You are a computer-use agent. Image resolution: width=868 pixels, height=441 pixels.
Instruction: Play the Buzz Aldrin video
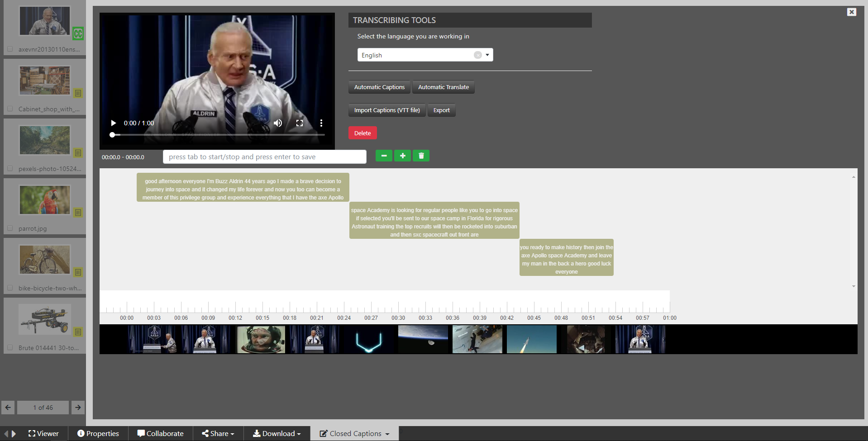click(x=113, y=123)
